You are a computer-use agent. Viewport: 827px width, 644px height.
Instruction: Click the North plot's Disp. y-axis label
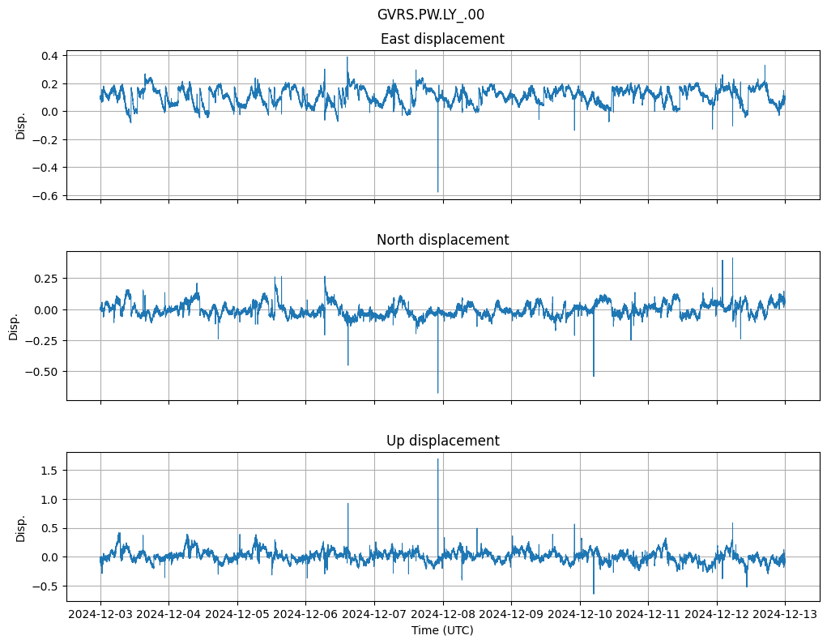click(x=14, y=326)
